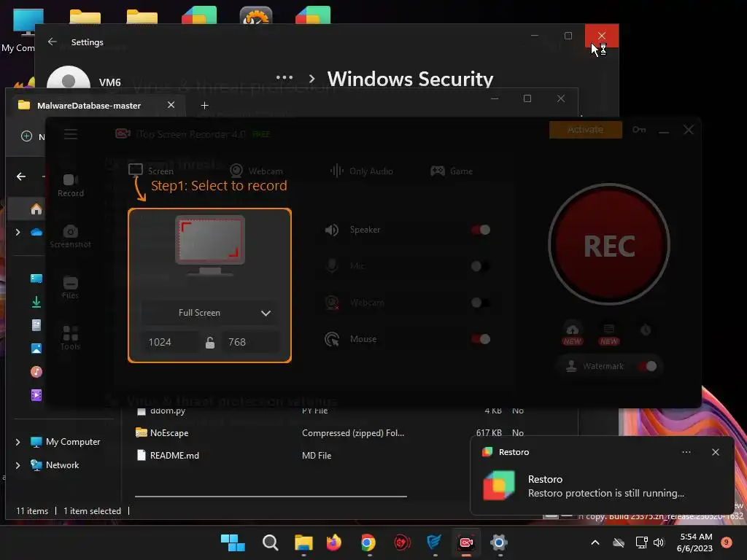This screenshot has height=560, width=747.
Task: Open the clock showing 5:54 AM
Action: pyautogui.click(x=694, y=542)
